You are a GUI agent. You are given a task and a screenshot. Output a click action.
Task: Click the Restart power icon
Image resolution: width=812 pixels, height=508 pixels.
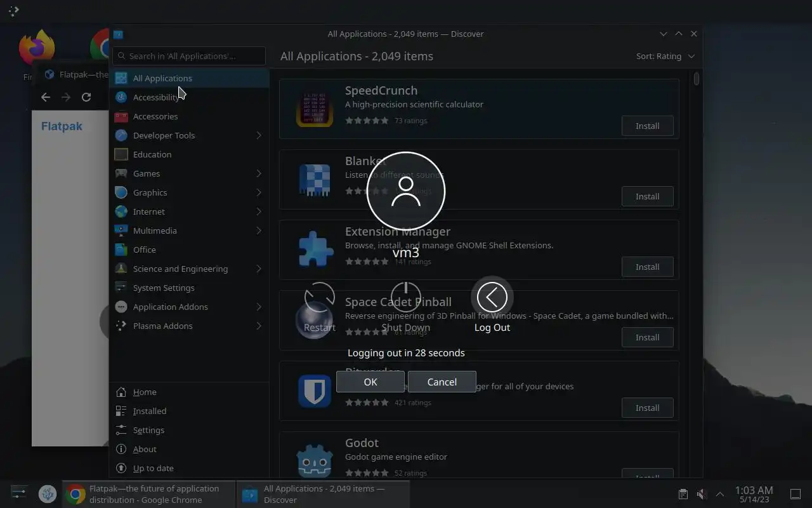pos(319,297)
